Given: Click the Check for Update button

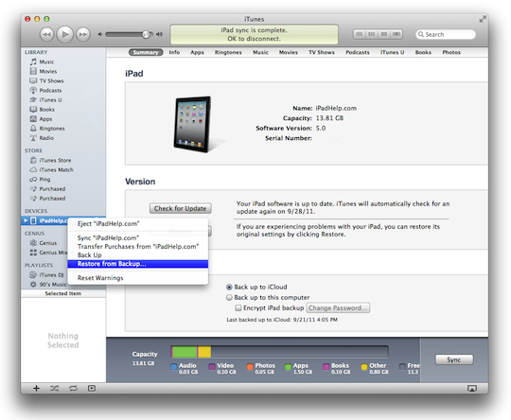Looking at the screenshot, I should 180,208.
